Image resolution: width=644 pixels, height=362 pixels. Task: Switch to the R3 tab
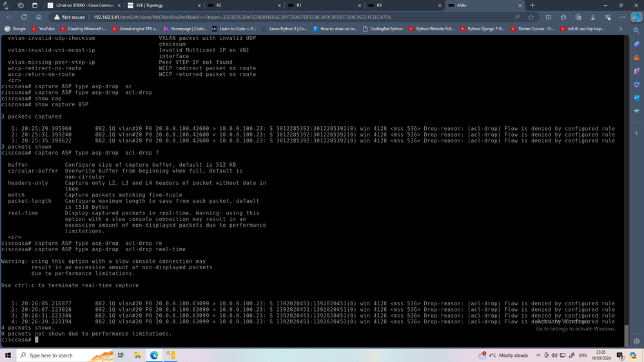(405, 5)
